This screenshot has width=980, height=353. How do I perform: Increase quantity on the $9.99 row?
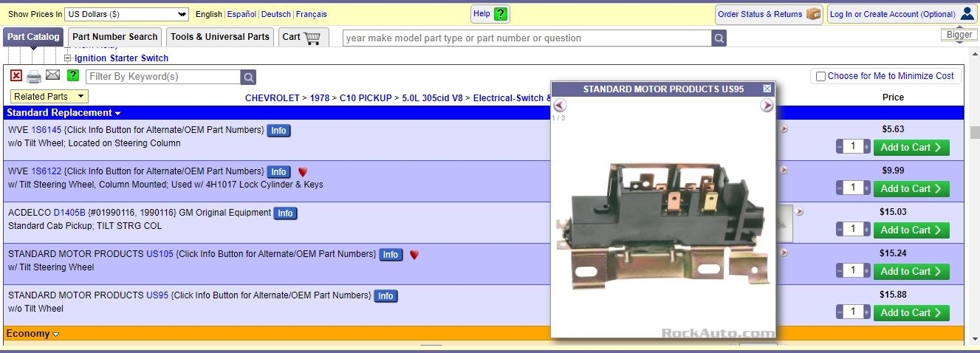click(866, 188)
